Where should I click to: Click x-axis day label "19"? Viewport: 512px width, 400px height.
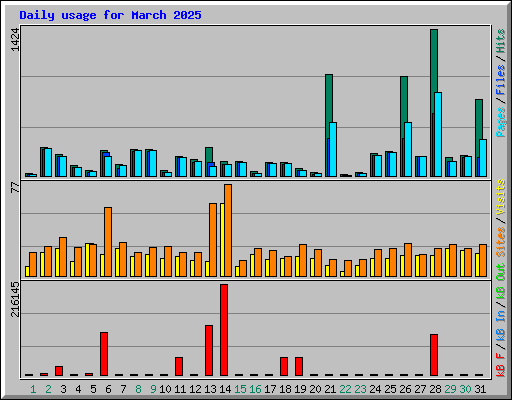click(x=300, y=389)
